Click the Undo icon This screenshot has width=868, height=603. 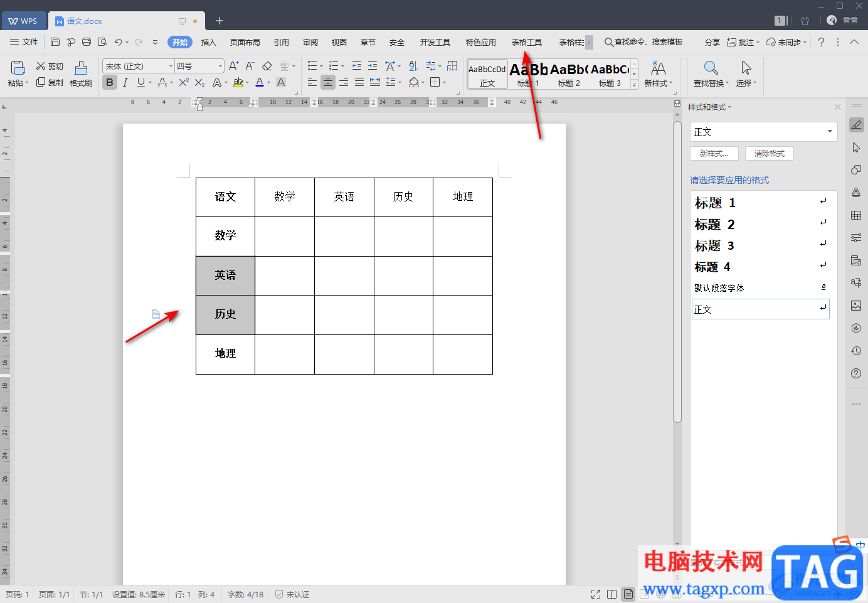pos(118,42)
